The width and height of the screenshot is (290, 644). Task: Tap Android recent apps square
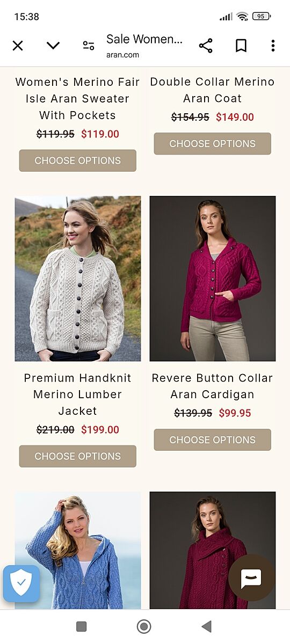click(82, 626)
